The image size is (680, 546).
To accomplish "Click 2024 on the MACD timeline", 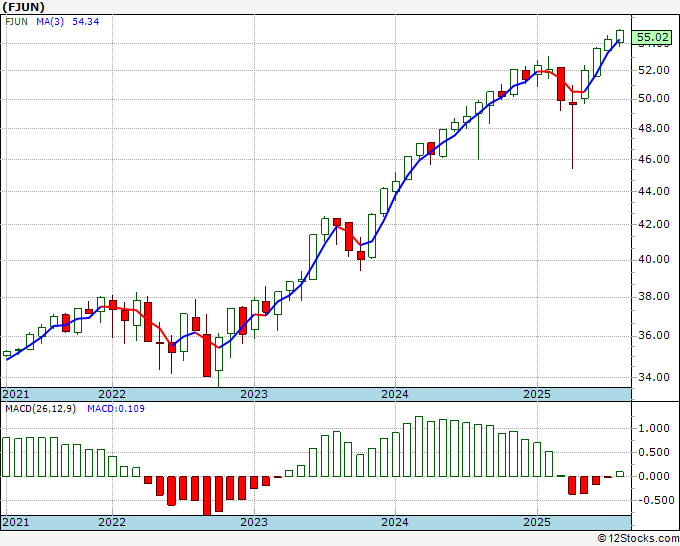I will point(395,522).
